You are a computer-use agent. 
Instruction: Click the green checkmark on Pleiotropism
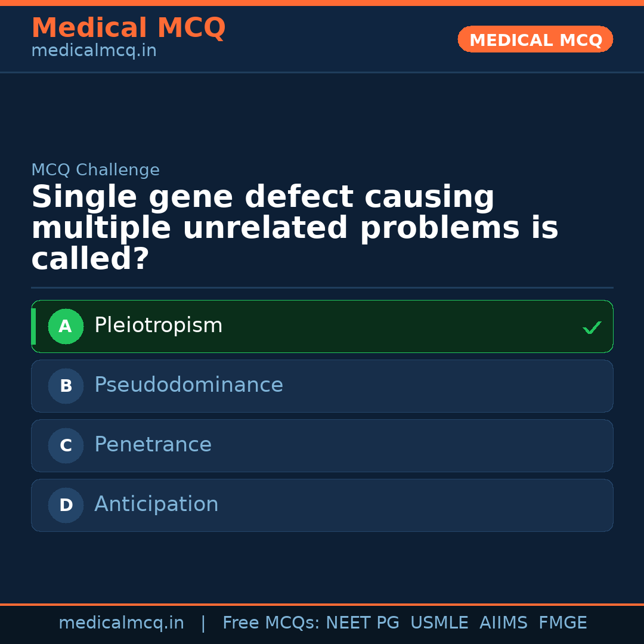[x=592, y=327]
